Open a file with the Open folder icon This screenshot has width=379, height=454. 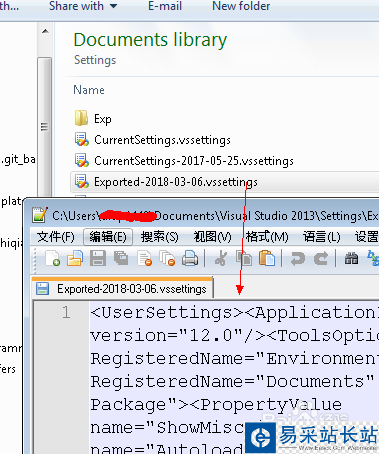point(75,259)
